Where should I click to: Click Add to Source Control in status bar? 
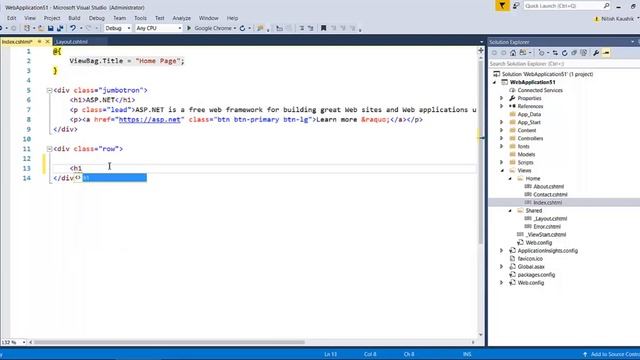[x=612, y=354]
